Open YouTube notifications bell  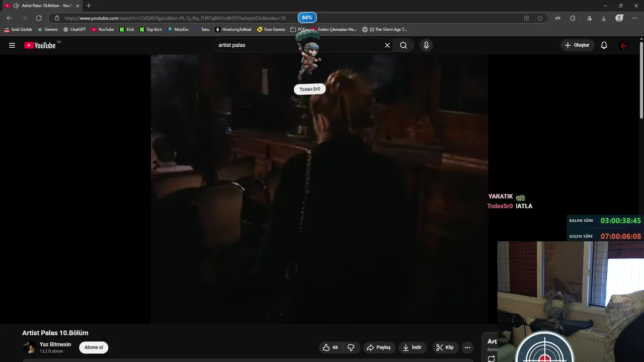(x=604, y=45)
